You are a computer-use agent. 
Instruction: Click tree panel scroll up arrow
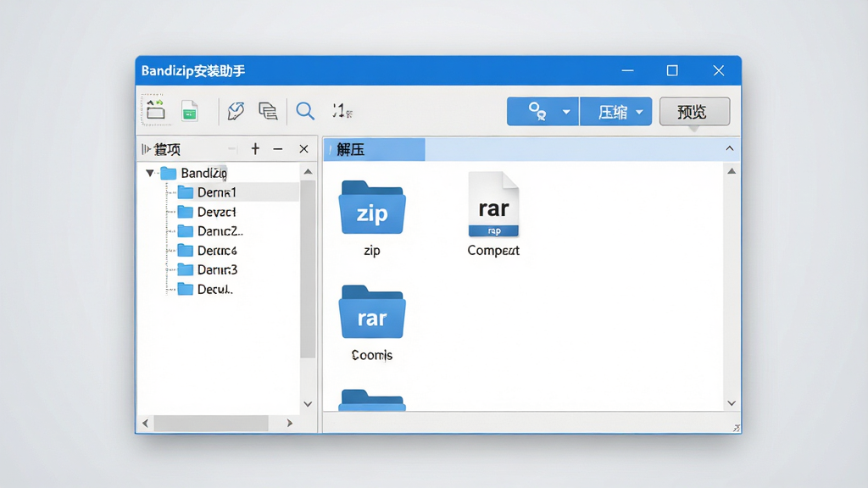coord(309,171)
